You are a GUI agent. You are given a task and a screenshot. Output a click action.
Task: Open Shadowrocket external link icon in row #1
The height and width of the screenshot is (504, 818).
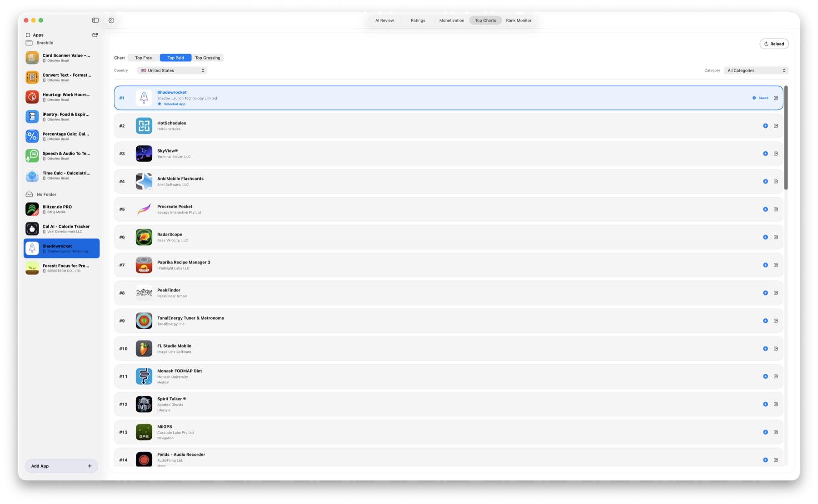pyautogui.click(x=776, y=98)
